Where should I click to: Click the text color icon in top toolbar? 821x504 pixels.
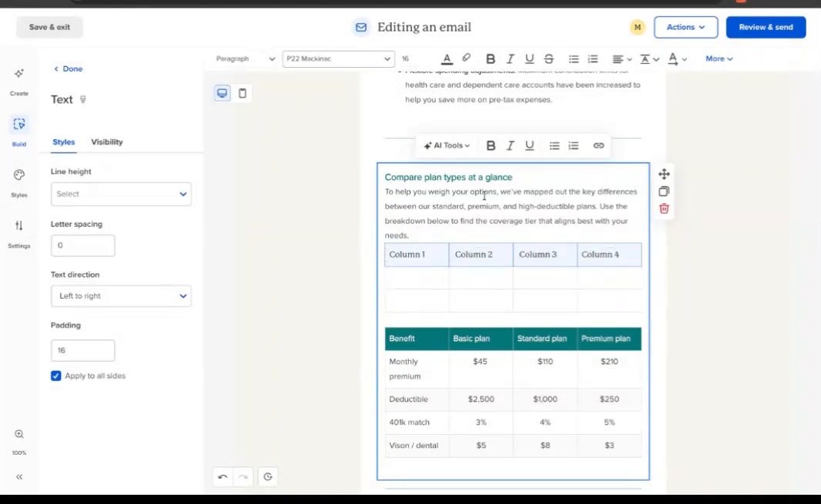pos(447,58)
